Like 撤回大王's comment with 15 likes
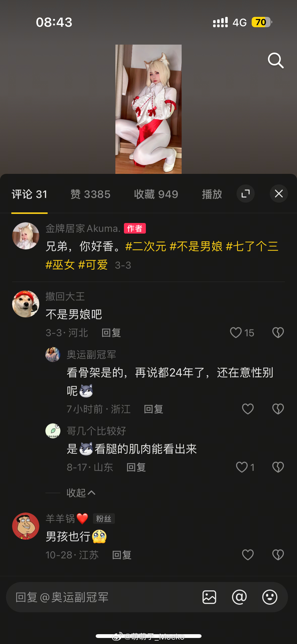Image resolution: width=297 pixels, height=644 pixels. pyautogui.click(x=242, y=333)
